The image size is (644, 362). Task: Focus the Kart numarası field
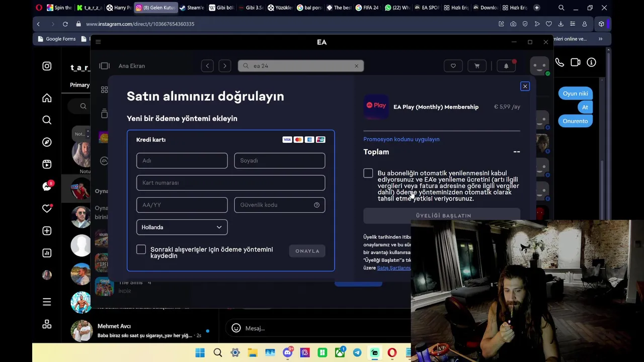[230, 183]
